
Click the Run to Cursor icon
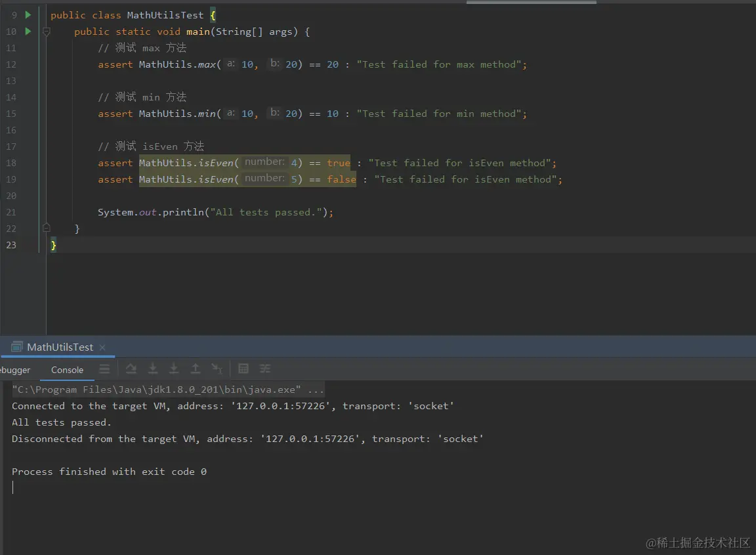pyautogui.click(x=217, y=369)
